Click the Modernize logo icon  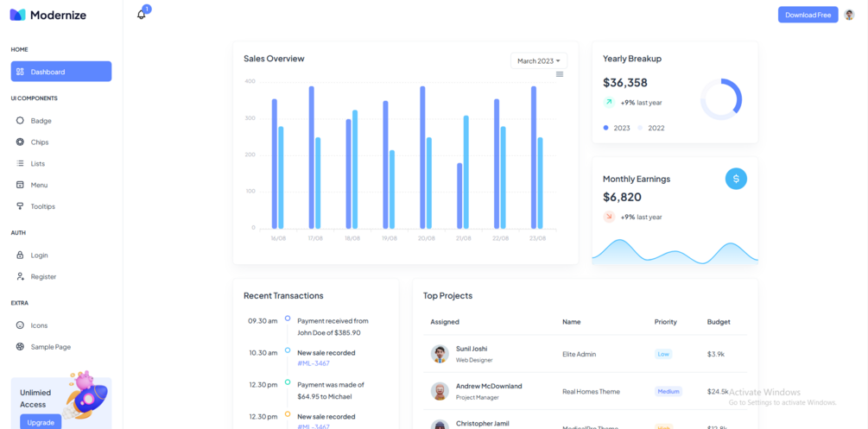[18, 15]
